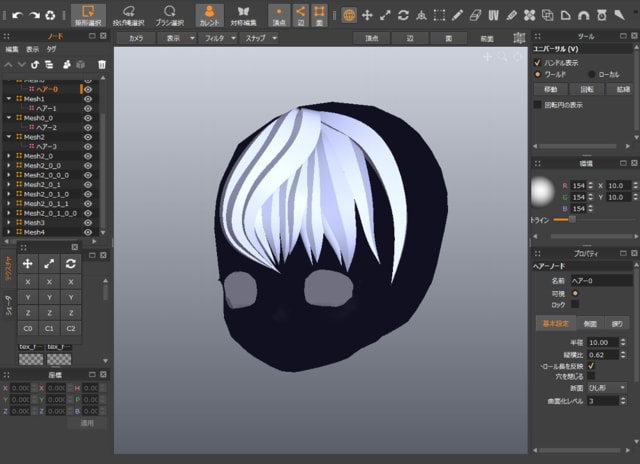Expand the Mesh2_0_1_1 tree node
Screen dimensions: 640x464
click(9, 203)
